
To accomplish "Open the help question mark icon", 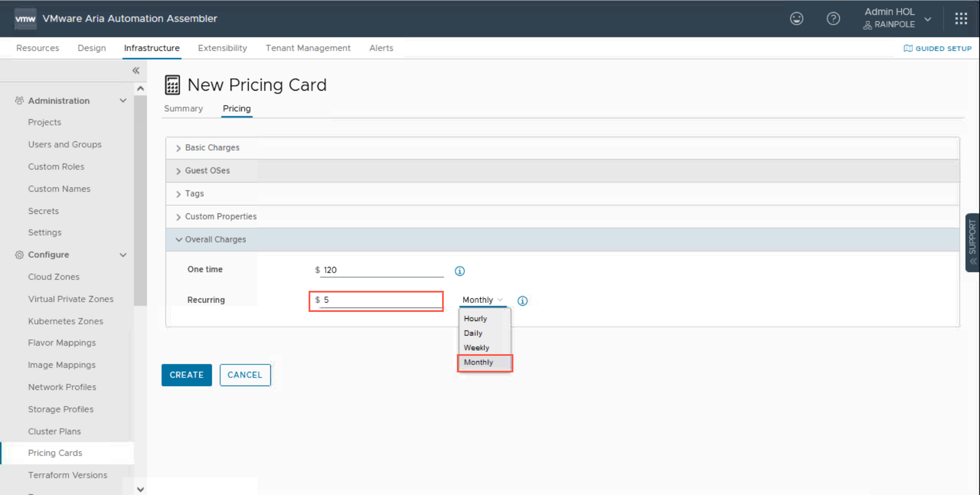I will click(833, 19).
